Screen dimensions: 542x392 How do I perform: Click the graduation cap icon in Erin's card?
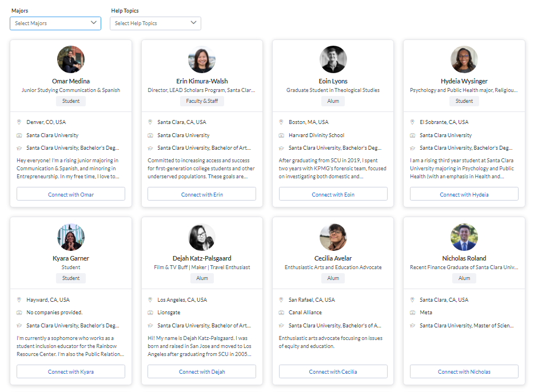(x=150, y=148)
